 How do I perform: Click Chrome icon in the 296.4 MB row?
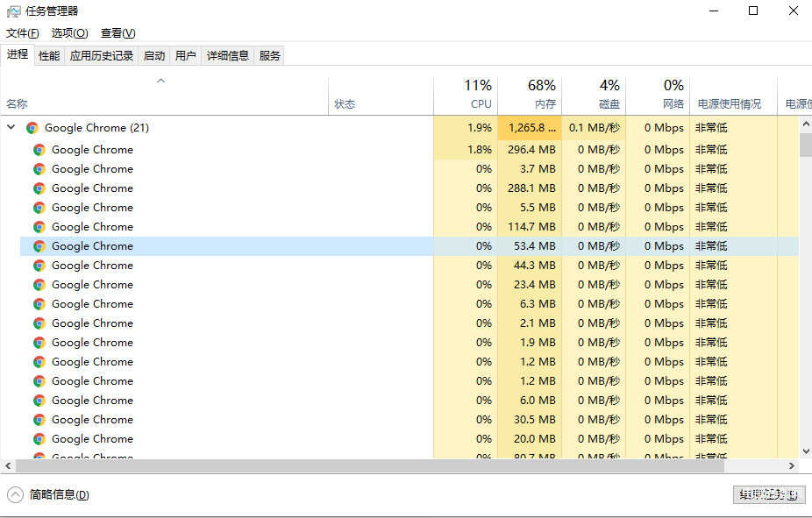39,150
